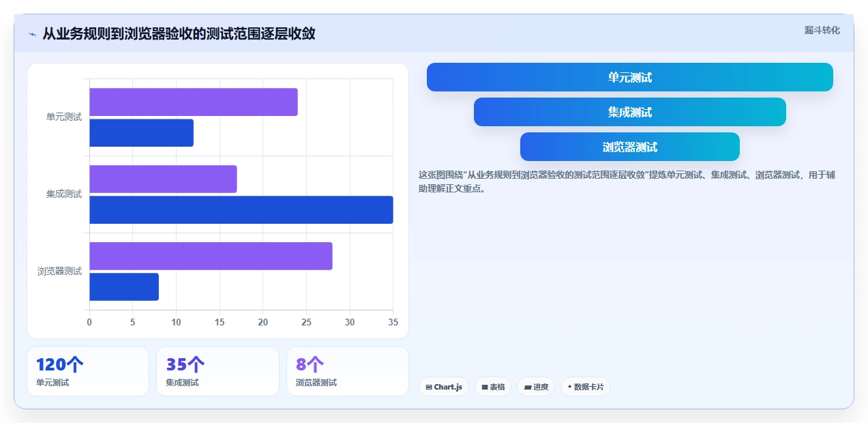Click the x-axis tick value 15

[220, 322]
